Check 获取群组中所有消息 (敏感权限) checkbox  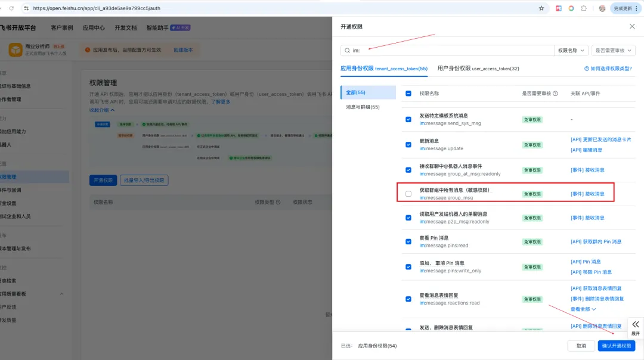coord(408,194)
